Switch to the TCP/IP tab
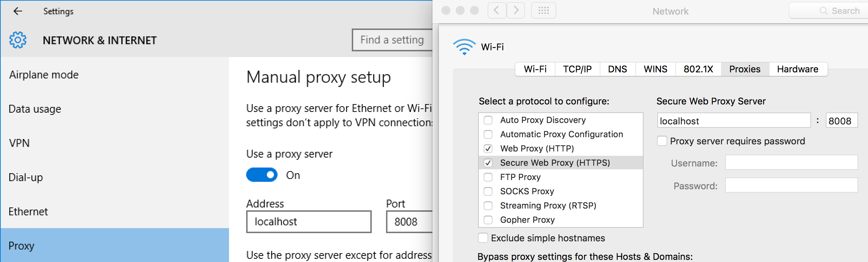 pos(577,69)
